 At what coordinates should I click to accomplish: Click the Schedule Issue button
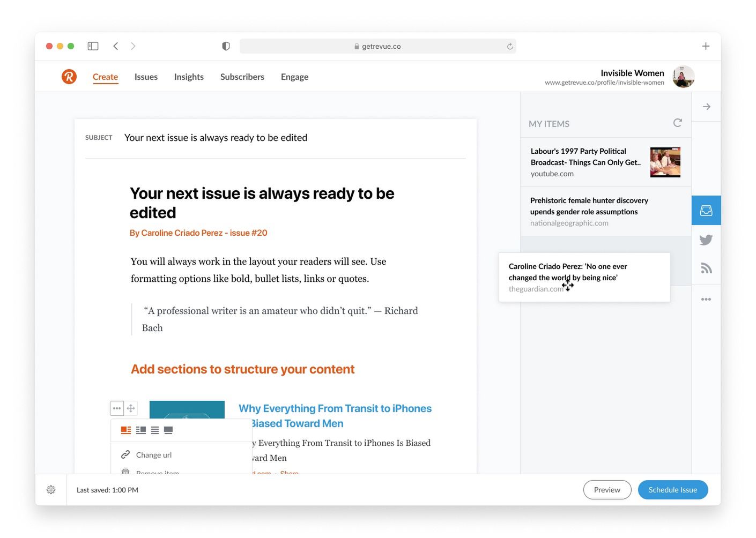(x=673, y=490)
